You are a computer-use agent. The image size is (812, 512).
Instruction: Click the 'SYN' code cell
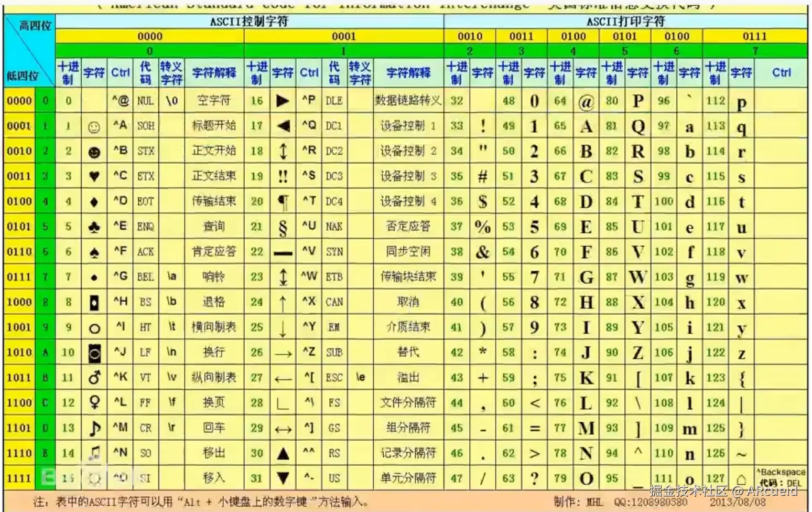[x=334, y=252]
